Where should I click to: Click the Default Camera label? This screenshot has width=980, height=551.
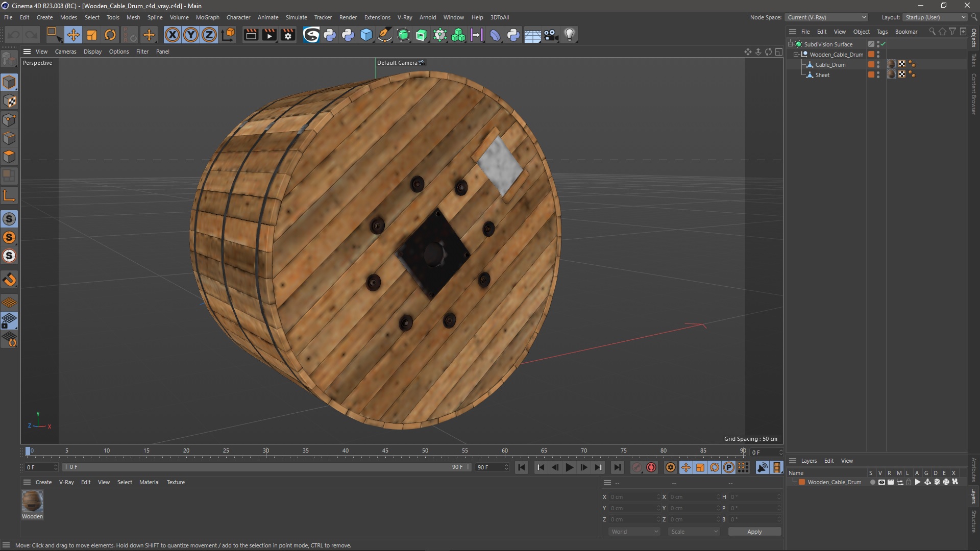[397, 63]
